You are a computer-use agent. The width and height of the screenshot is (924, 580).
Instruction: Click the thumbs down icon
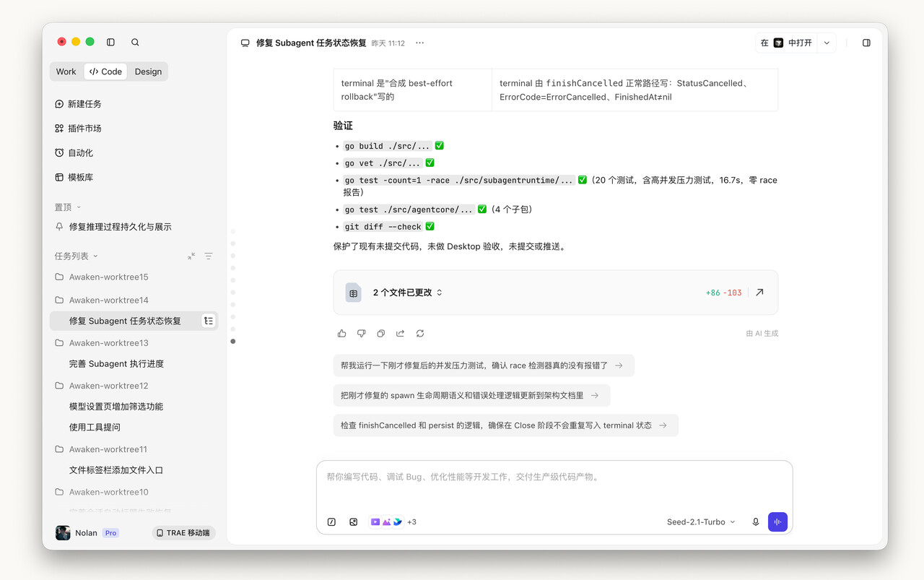[x=361, y=334]
